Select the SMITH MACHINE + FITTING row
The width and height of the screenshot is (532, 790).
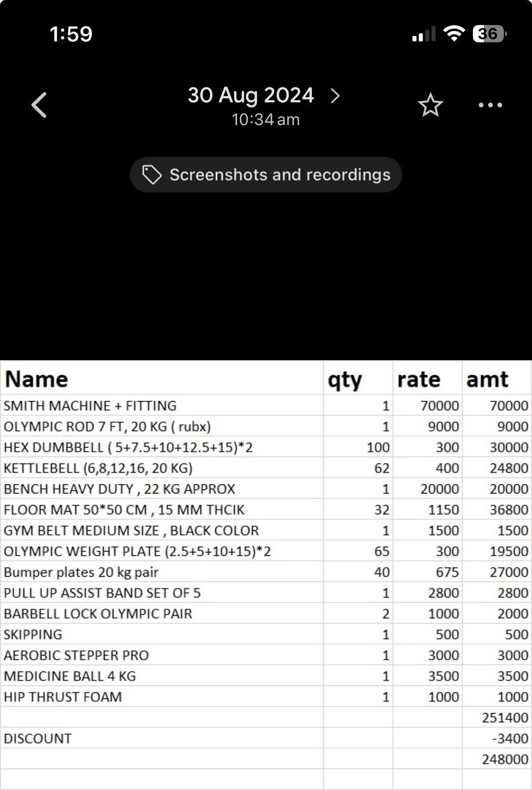(x=90, y=405)
